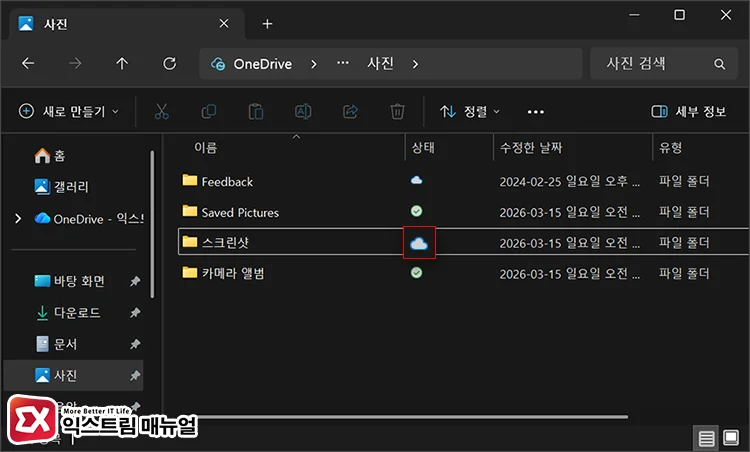Expand chevron after 사진 in address bar
Viewport: 750px width, 452px height.
pos(415,64)
